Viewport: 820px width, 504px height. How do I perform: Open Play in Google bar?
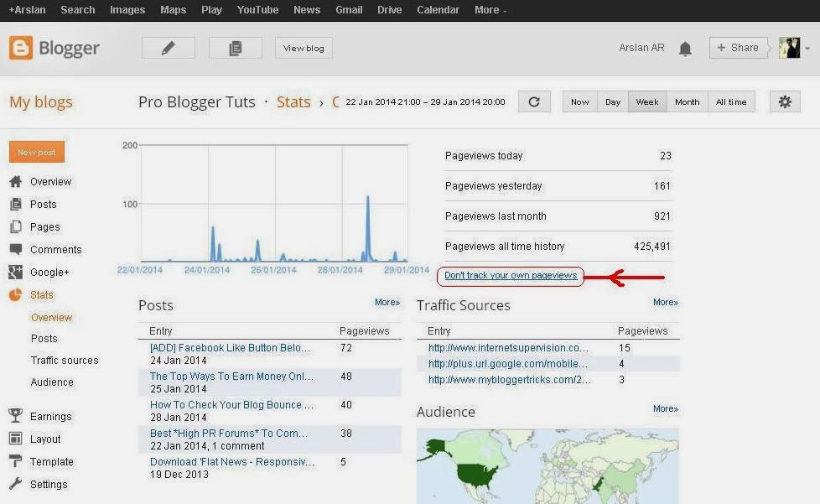click(x=212, y=10)
